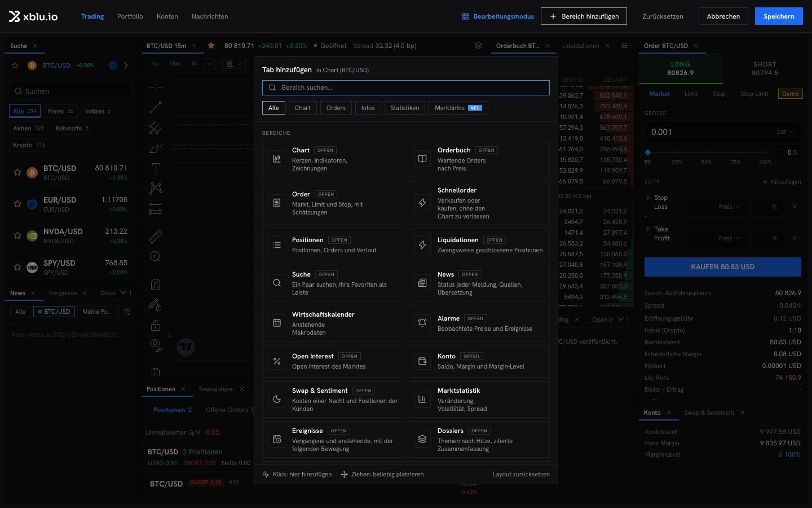Expand the chart timeframe dropdown arrow

click(x=209, y=64)
